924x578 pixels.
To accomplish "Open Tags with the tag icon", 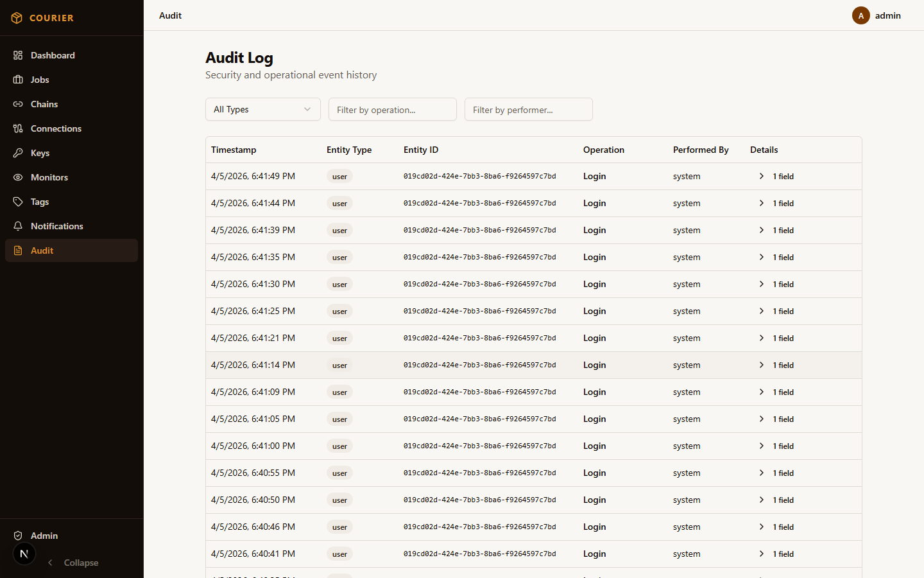I will click(x=17, y=202).
